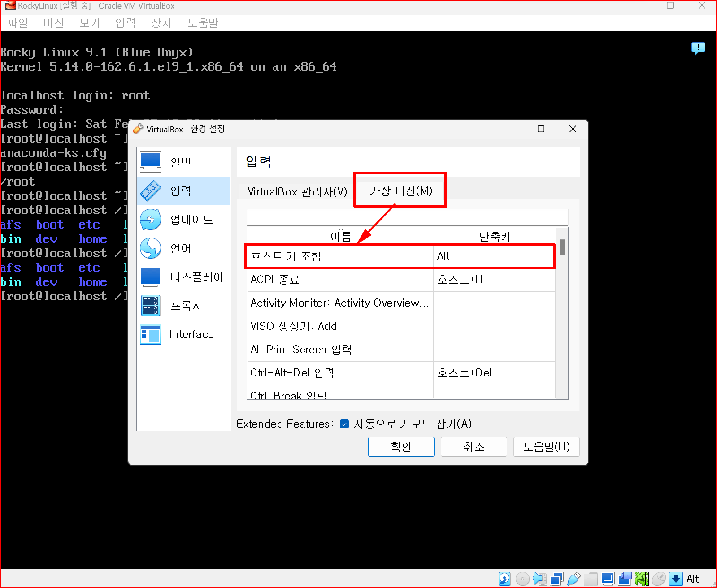Open the 보기 menu

click(x=90, y=23)
